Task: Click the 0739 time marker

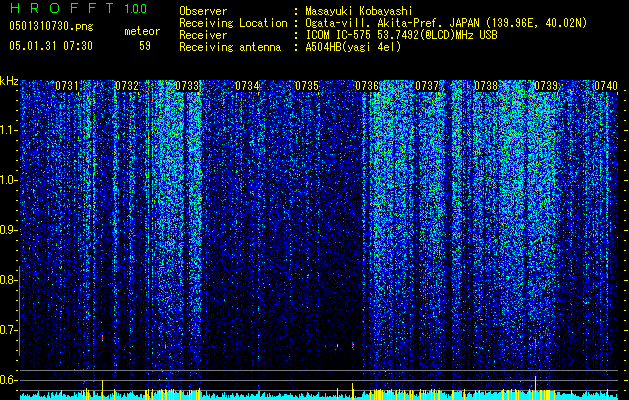Action: click(546, 86)
